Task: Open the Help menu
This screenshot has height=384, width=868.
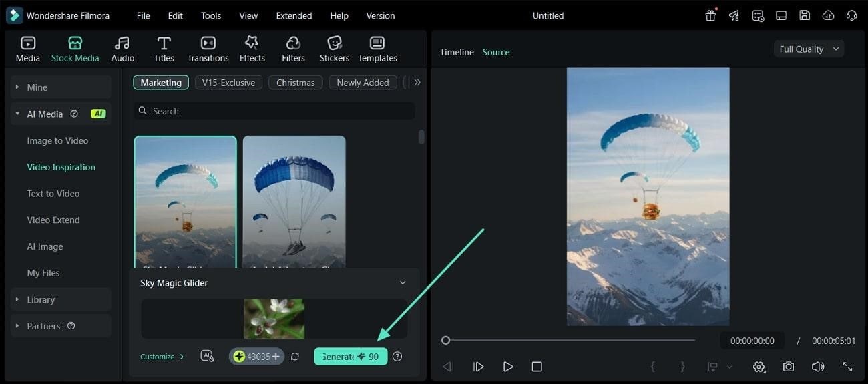Action: click(x=339, y=15)
